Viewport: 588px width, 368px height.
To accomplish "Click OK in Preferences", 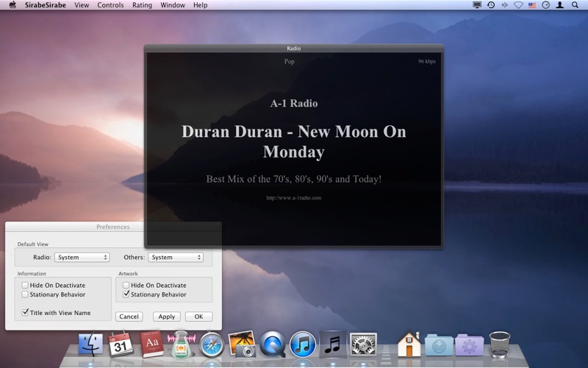I will point(198,316).
